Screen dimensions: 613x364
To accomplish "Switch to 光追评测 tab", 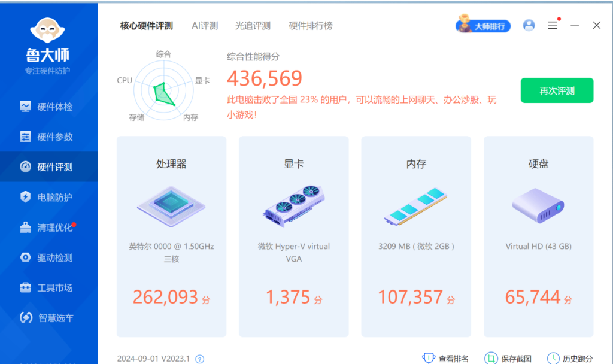I will coord(253,26).
